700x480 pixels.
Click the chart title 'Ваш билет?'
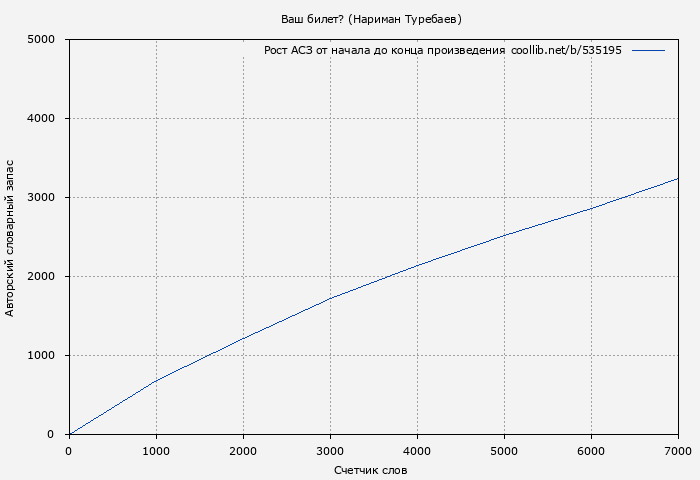click(x=371, y=19)
